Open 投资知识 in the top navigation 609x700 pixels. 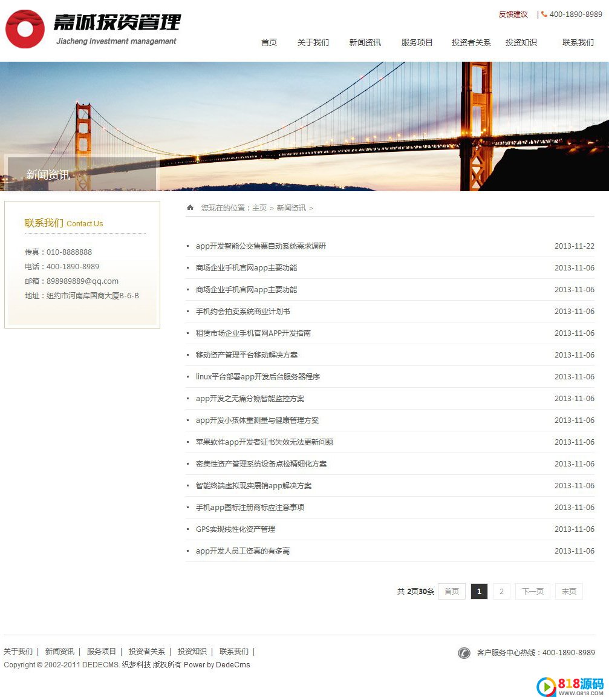[x=521, y=42]
